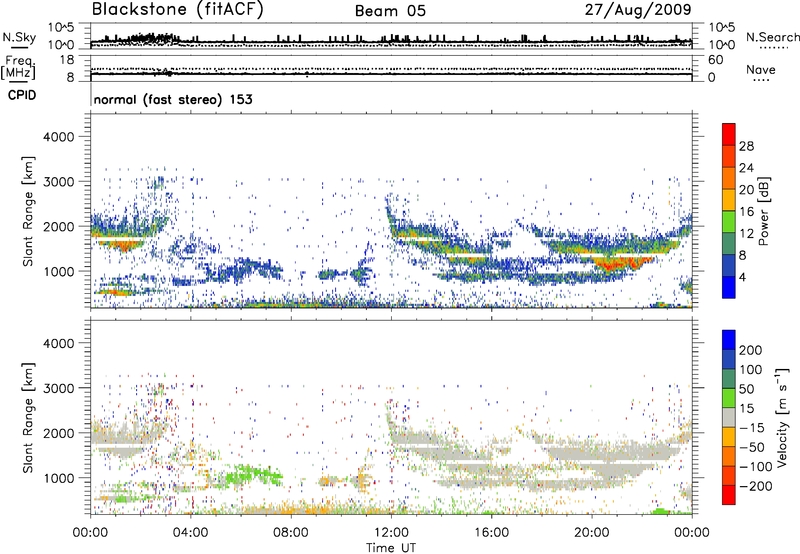
Task: Click the "28" power scale value
Action: pos(746,146)
